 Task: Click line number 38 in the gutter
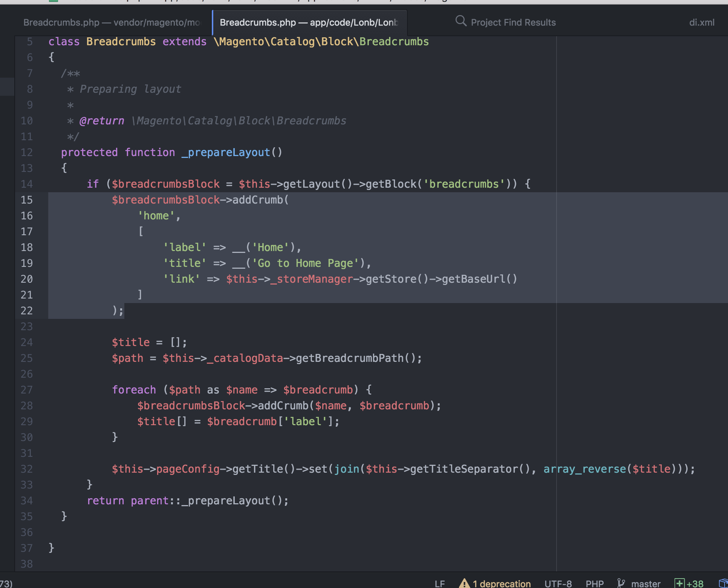(26, 564)
